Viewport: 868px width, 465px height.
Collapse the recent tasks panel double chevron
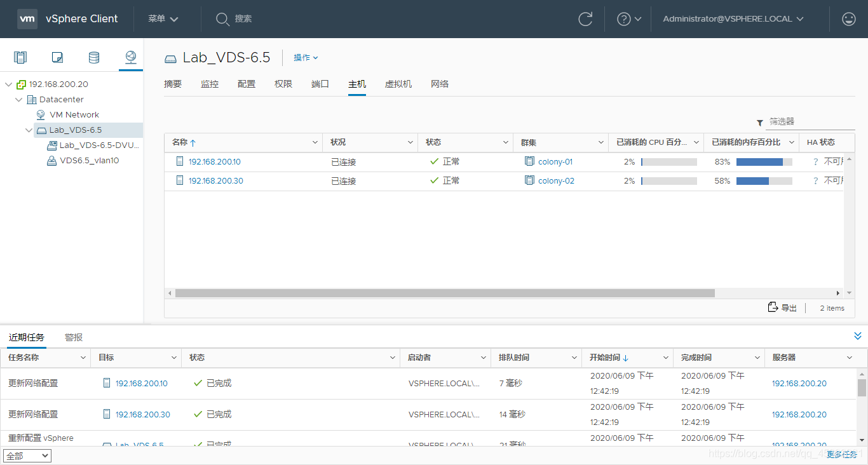point(858,336)
